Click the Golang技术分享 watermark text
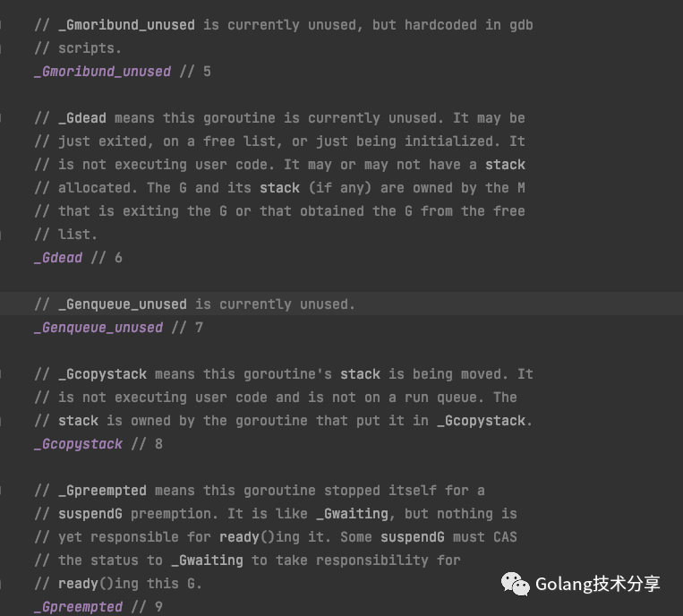 [598, 584]
